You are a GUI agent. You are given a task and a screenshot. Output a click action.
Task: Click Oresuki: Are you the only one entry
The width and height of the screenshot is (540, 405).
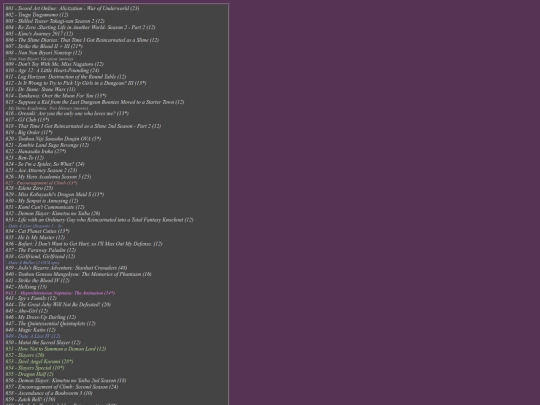(x=67, y=113)
